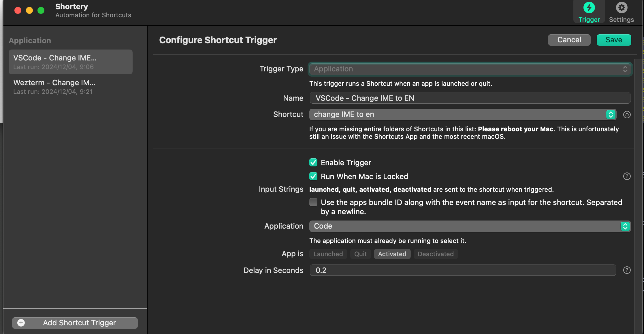644x334 pixels.
Task: Click the Shortery app title text
Action: [72, 7]
